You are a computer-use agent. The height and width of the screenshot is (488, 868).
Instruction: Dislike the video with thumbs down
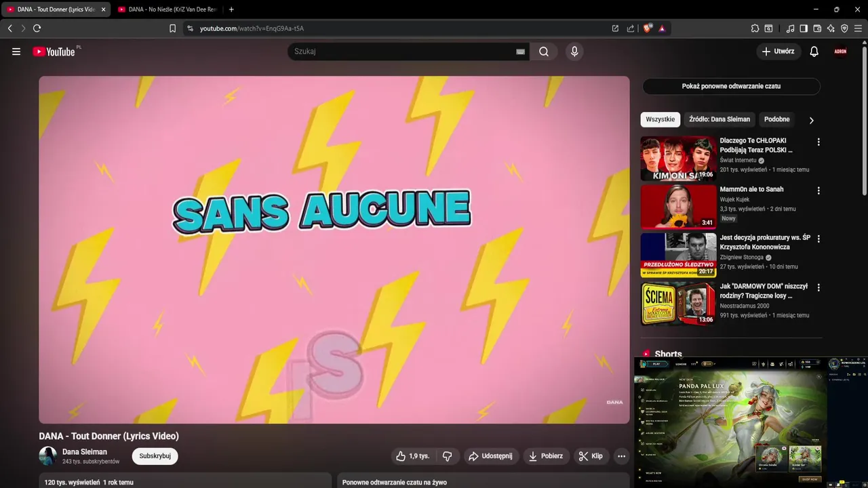click(x=447, y=456)
